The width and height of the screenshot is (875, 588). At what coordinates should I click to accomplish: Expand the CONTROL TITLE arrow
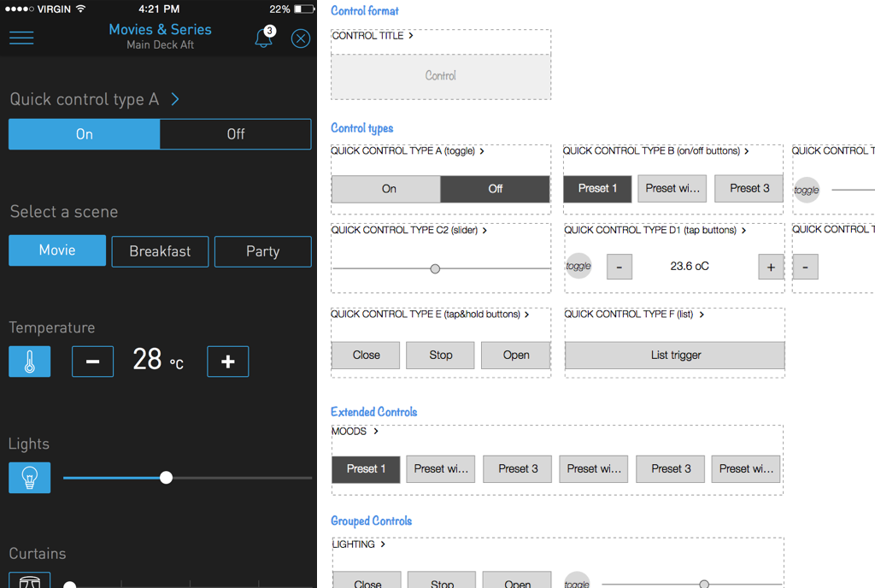pos(411,36)
